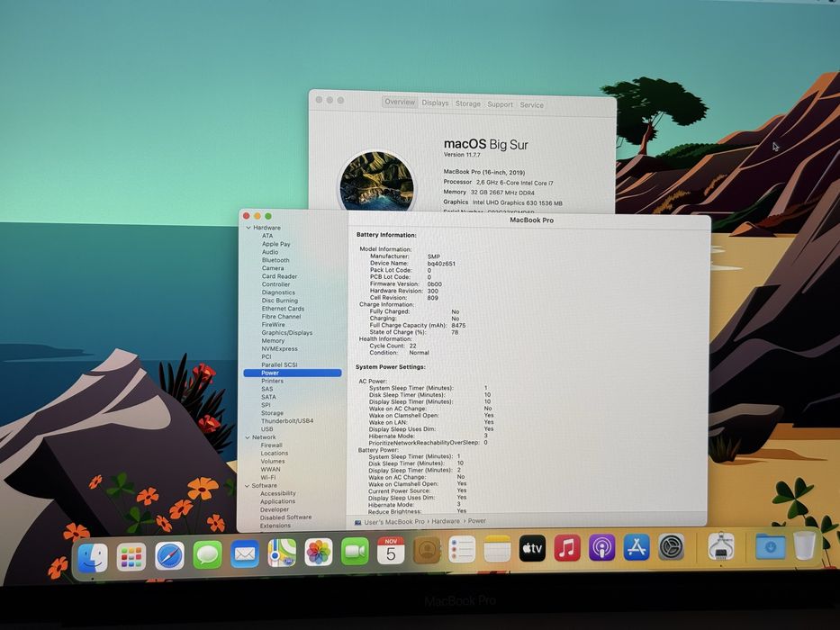Select USB in the Hardware list

point(266,428)
